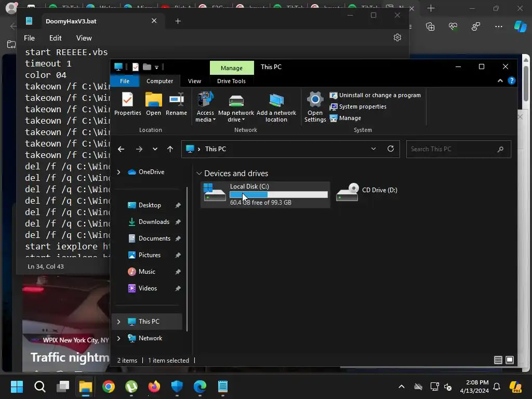
Task: Select Desktop in Quick access
Action: (x=149, y=205)
